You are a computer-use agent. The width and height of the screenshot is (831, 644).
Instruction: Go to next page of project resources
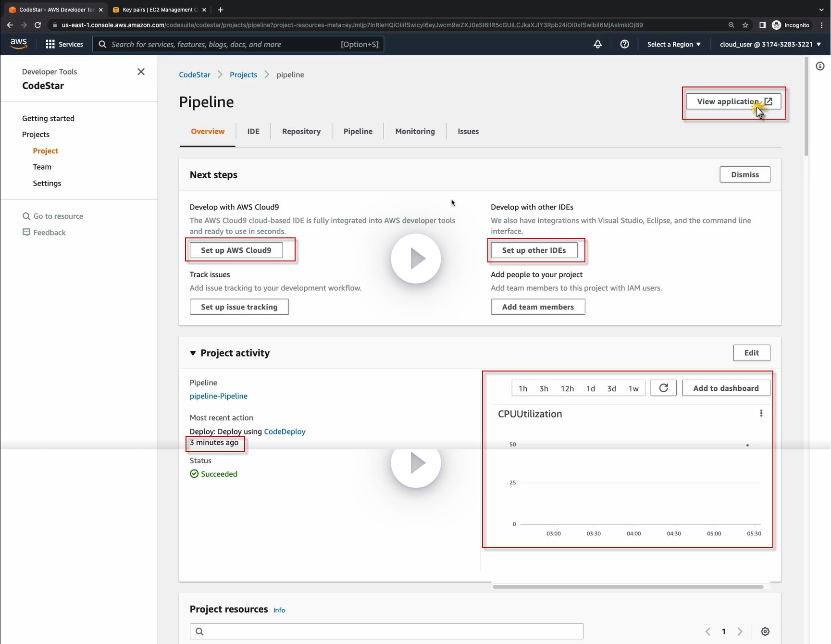click(740, 632)
